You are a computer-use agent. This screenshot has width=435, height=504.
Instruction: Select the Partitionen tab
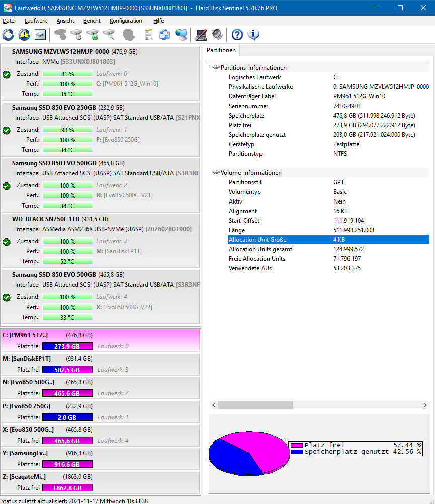(x=221, y=50)
